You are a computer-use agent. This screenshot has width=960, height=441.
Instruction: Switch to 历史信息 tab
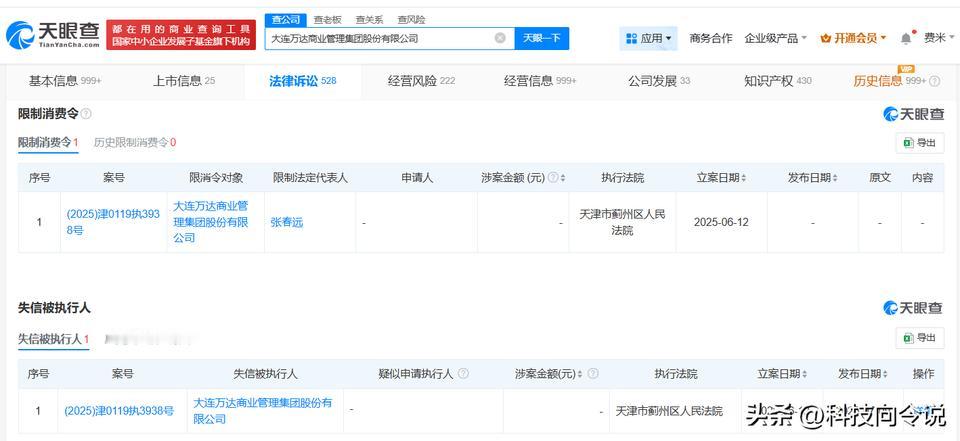(x=890, y=81)
